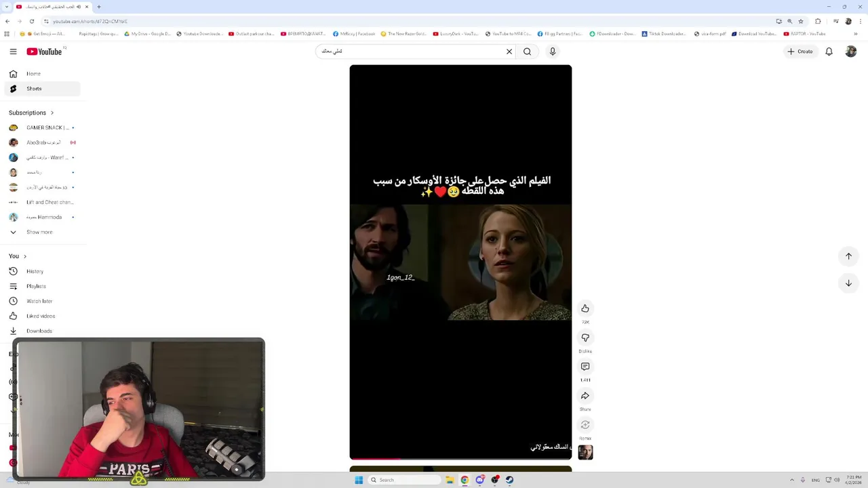Viewport: 868px width, 488px height.
Task: Mute the tab via speaker icon
Action: point(79,7)
